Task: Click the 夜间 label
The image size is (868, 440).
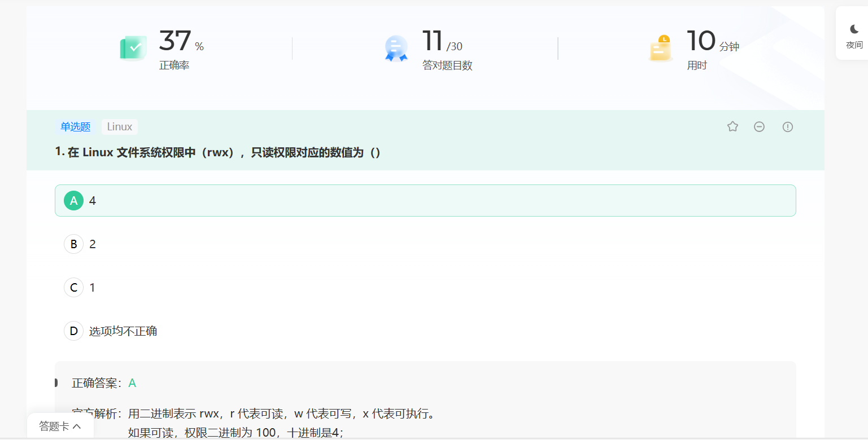Action: coord(854,45)
